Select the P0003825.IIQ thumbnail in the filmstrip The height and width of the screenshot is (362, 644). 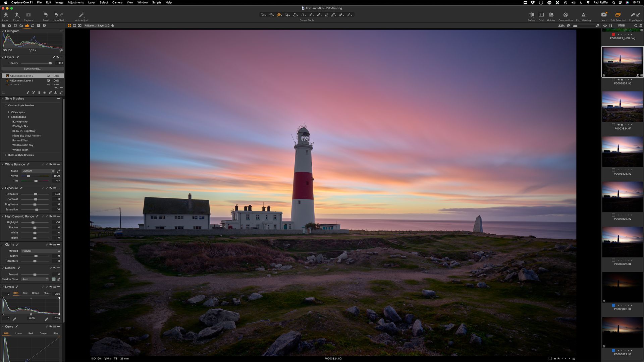coord(623,152)
